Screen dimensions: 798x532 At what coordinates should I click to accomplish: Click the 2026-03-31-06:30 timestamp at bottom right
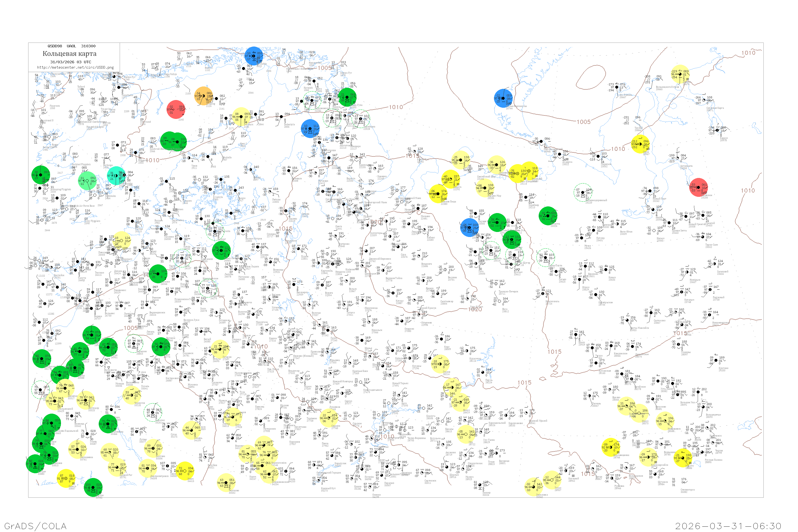728,526
